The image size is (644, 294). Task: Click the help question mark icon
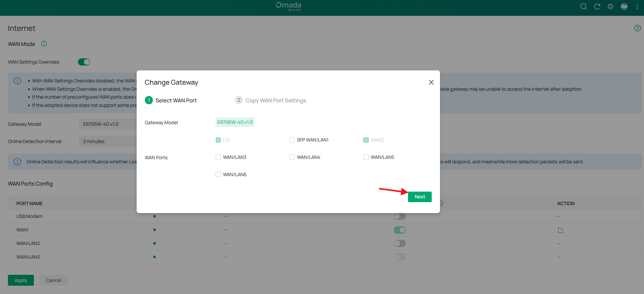coord(637,28)
